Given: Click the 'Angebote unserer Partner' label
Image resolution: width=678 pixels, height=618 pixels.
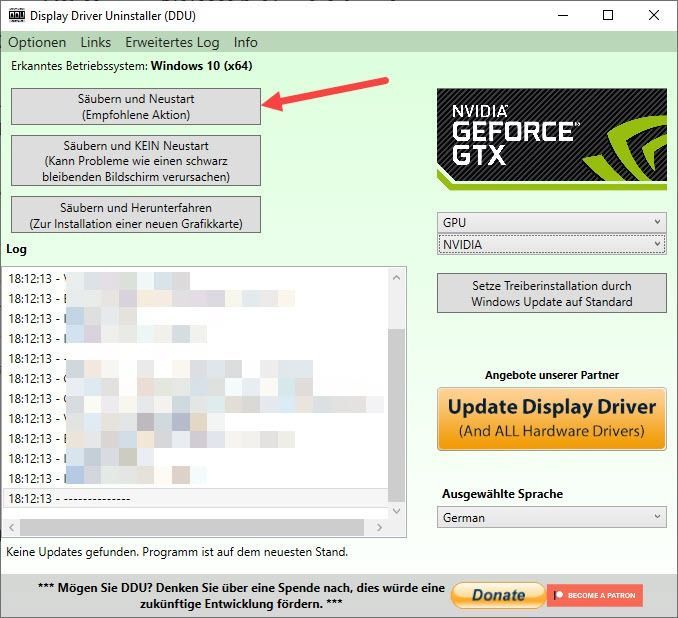Looking at the screenshot, I should (x=552, y=375).
